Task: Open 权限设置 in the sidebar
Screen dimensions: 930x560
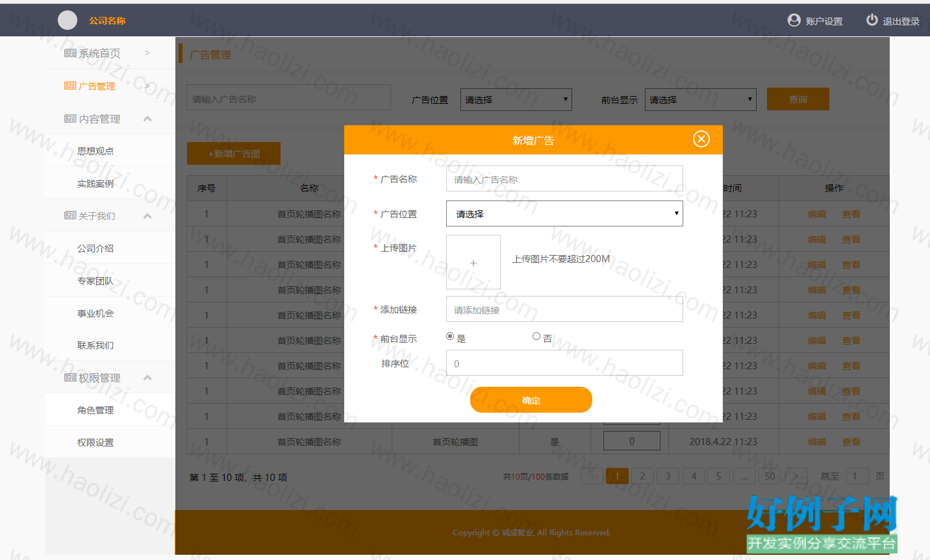Action: 95,443
